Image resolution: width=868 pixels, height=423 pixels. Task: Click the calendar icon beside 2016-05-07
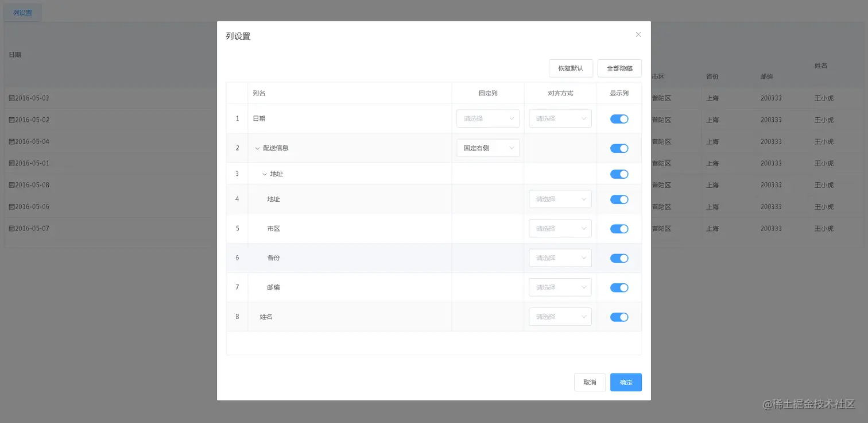tap(11, 229)
